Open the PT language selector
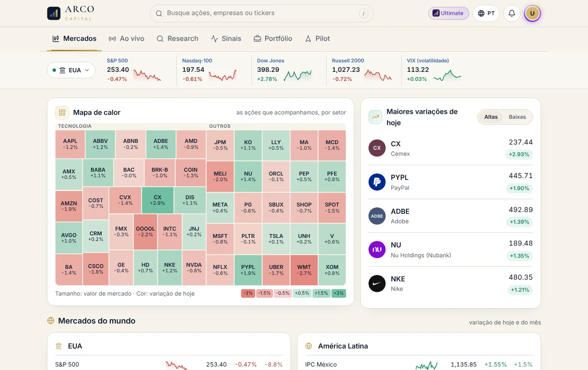588x370 pixels. point(486,13)
